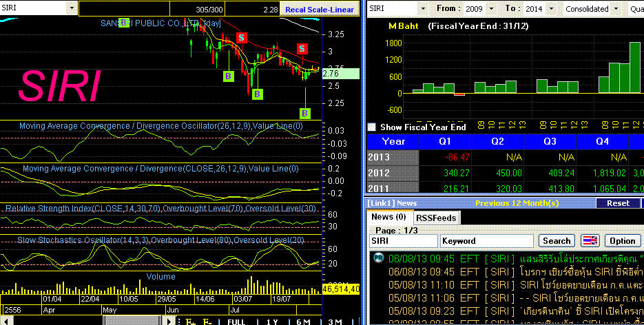This screenshot has width=644, height=325.
Task: Click the Q2 column header
Action: pos(497,142)
